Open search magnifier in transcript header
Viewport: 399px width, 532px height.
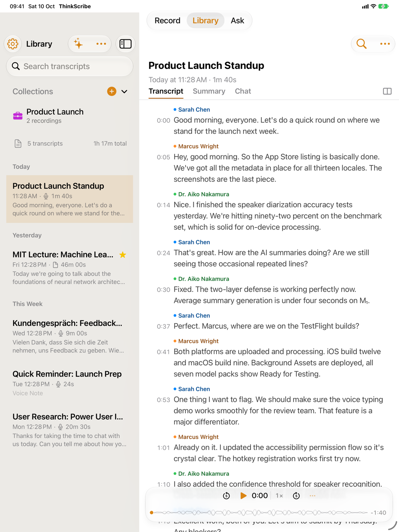361,44
